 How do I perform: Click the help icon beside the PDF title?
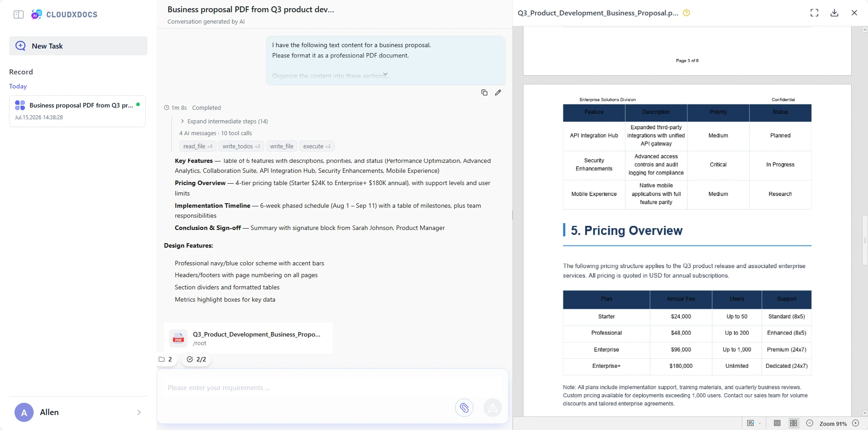tap(686, 13)
